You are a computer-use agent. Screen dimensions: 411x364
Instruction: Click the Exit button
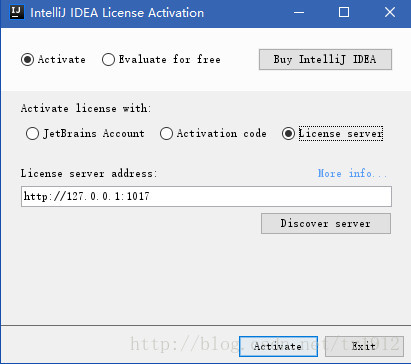[364, 346]
